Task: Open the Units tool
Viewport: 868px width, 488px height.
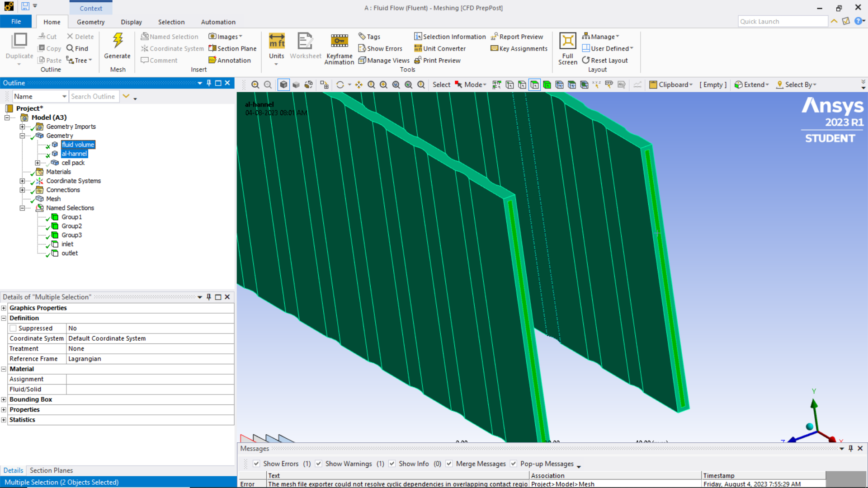Action: pyautogui.click(x=276, y=42)
